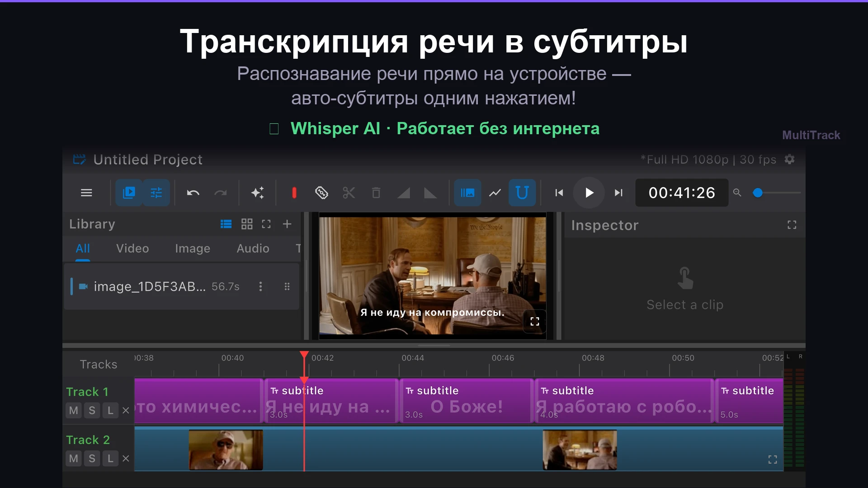Add new media to the Library
This screenshot has height=488, width=868.
click(287, 224)
